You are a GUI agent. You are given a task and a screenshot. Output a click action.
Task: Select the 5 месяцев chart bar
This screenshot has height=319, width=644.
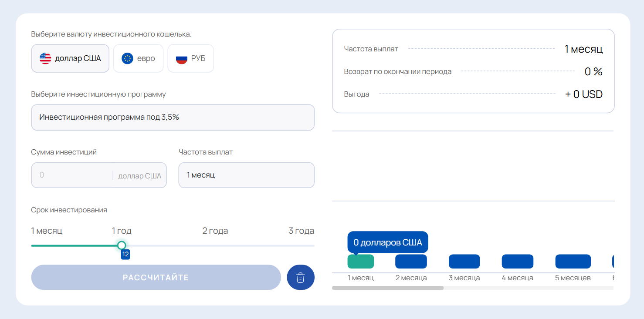click(x=573, y=262)
